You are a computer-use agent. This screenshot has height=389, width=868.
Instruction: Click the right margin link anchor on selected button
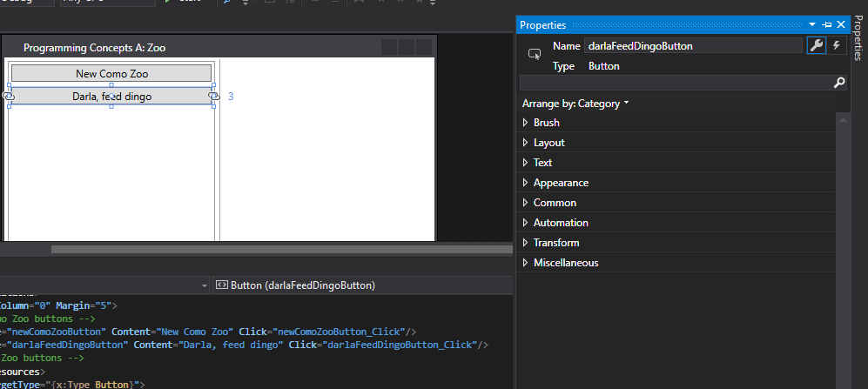point(213,96)
